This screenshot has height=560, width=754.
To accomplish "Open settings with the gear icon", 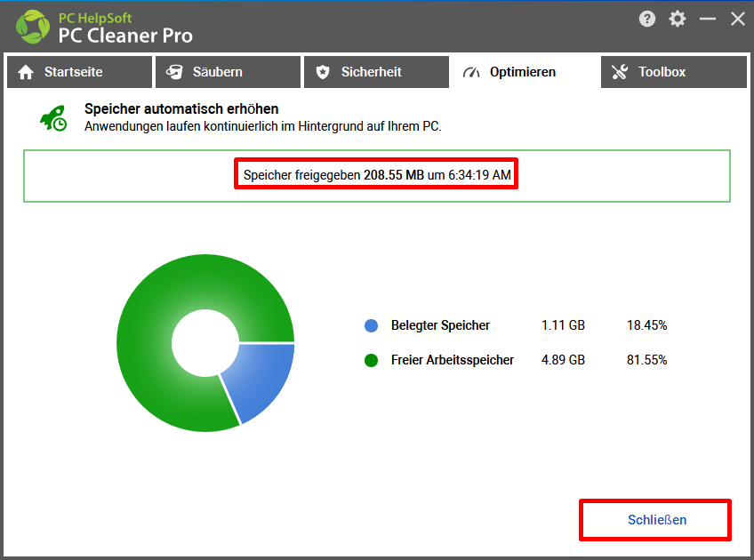I will pos(678,19).
